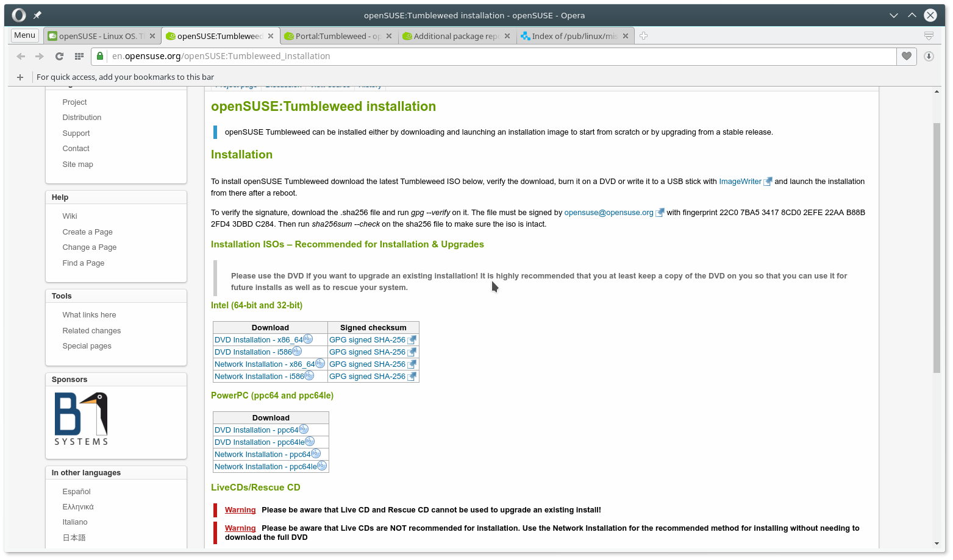This screenshot has width=953, height=560.
Task: Download Network Installation - i586
Action: point(259,377)
